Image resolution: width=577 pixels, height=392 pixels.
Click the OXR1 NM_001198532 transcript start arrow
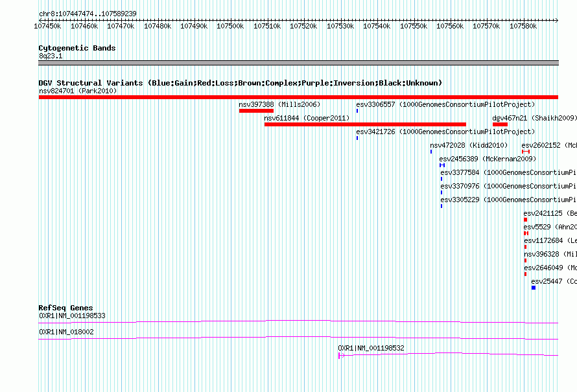[341, 355]
